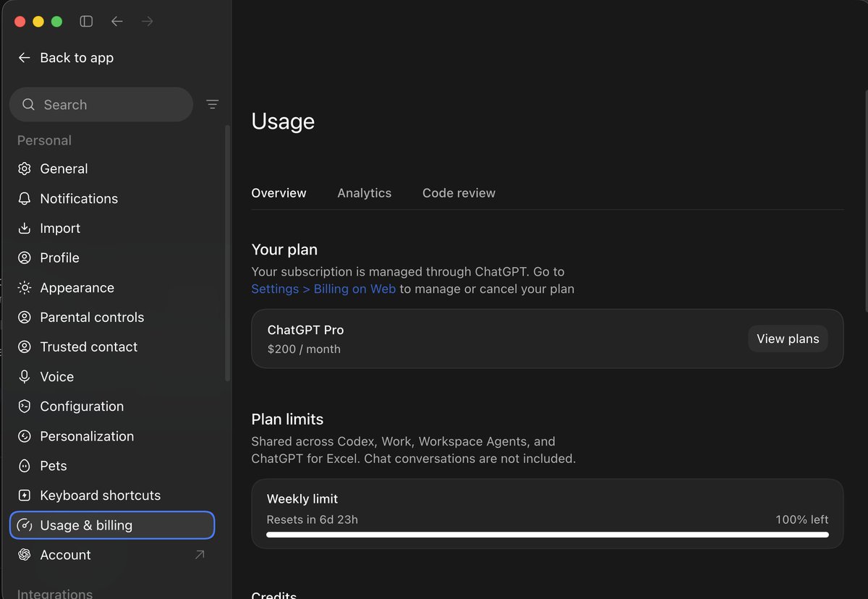Image resolution: width=868 pixels, height=599 pixels.
Task: Select the Import section
Action: [112, 228]
